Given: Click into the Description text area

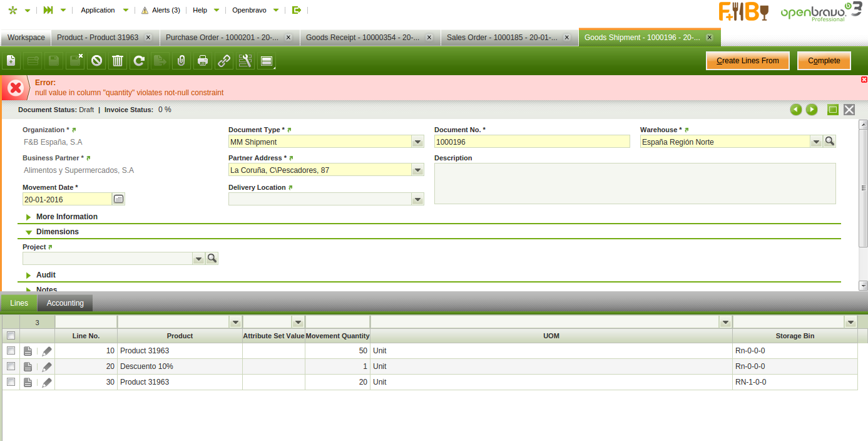Looking at the screenshot, I should point(635,184).
